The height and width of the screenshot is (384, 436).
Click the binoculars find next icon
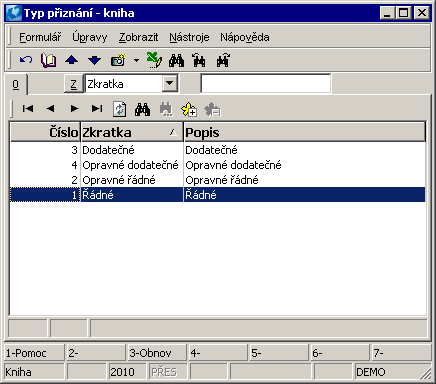223,60
